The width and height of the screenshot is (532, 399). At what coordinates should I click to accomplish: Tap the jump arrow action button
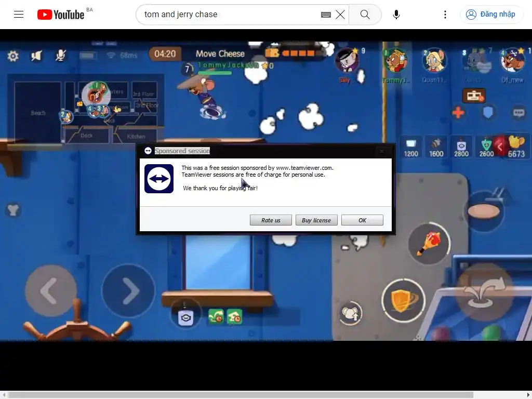point(486,292)
